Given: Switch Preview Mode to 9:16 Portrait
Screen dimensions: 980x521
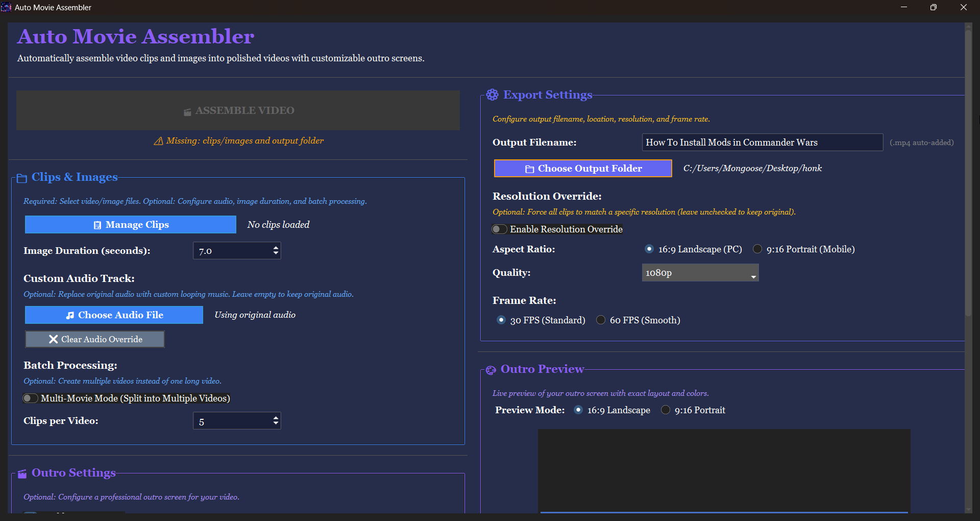Looking at the screenshot, I should pos(666,410).
